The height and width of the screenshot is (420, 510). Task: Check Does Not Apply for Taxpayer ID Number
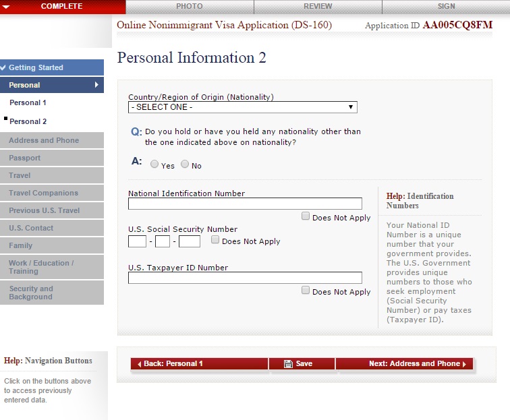(306, 290)
